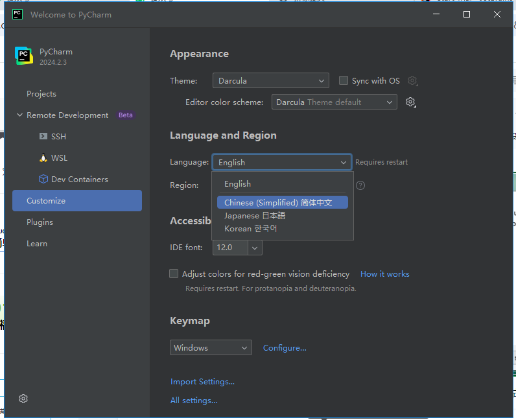
Task: Click the Import Settings... link
Action: [202, 382]
